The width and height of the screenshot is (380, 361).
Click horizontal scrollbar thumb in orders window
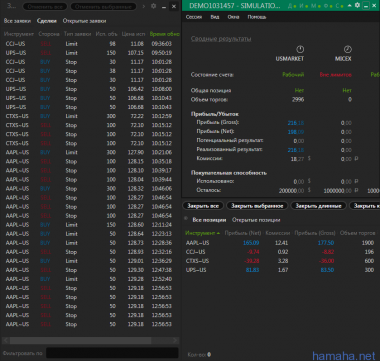80,340
